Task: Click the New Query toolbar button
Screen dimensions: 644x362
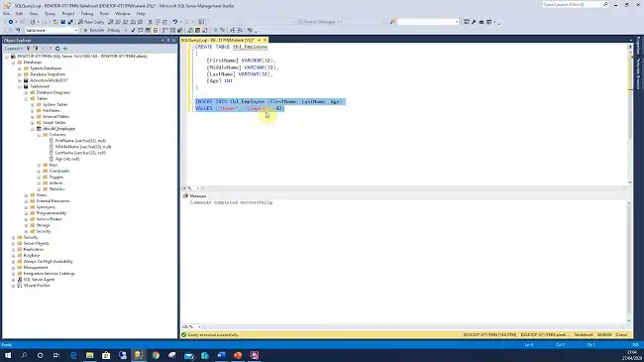Action: [91, 22]
